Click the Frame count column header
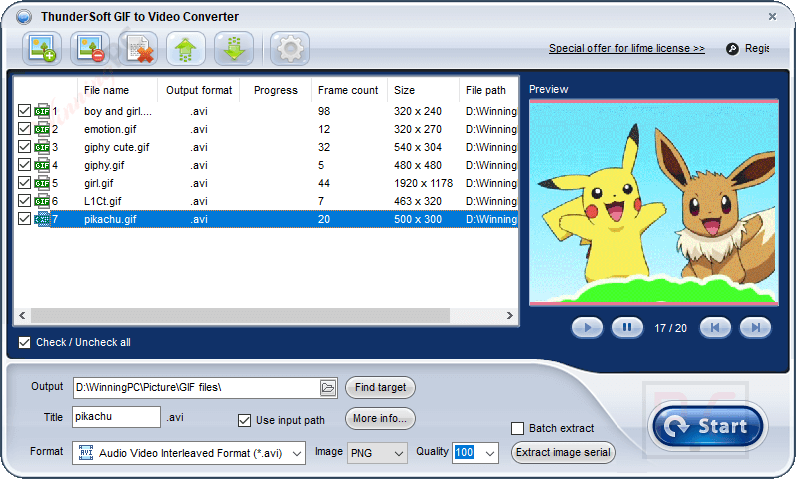The image size is (797, 479). (x=349, y=90)
